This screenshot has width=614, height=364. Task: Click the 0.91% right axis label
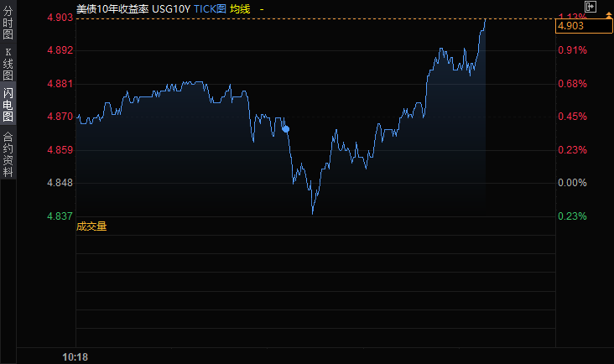[x=573, y=50]
